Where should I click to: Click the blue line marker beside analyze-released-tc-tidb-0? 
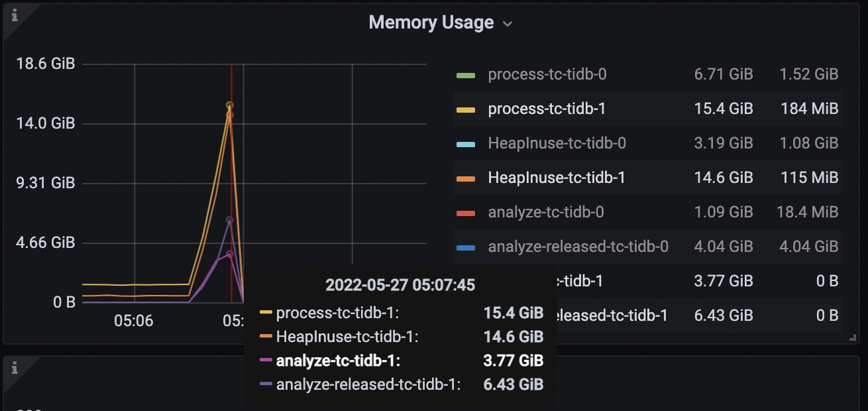click(465, 246)
